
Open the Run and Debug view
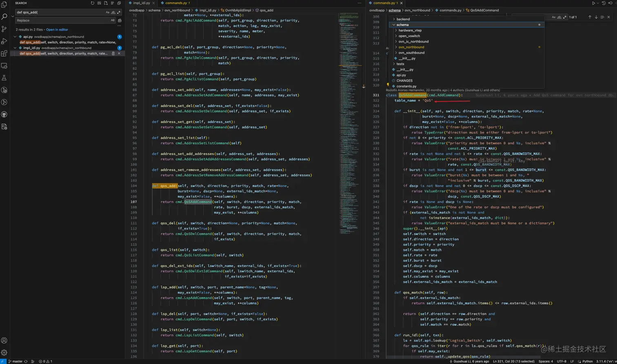click(4, 41)
